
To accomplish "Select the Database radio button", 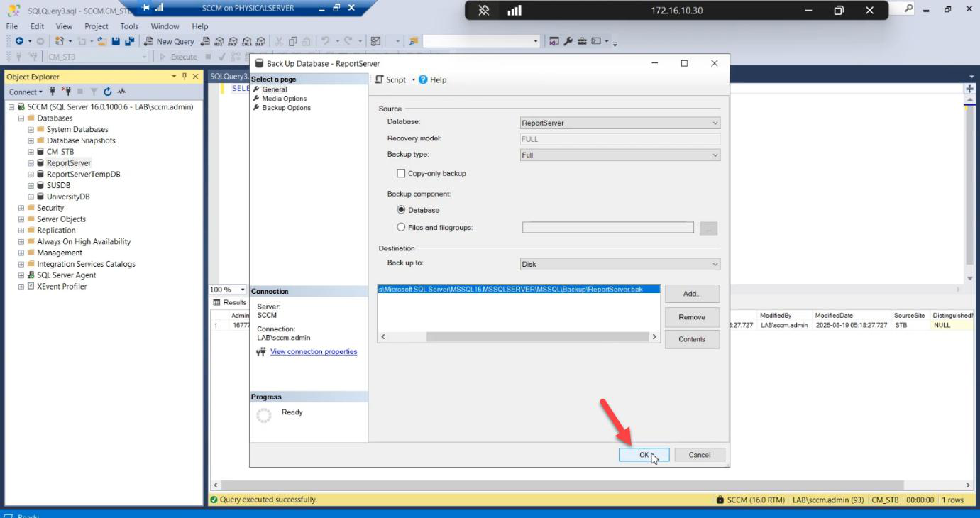I will [x=402, y=210].
